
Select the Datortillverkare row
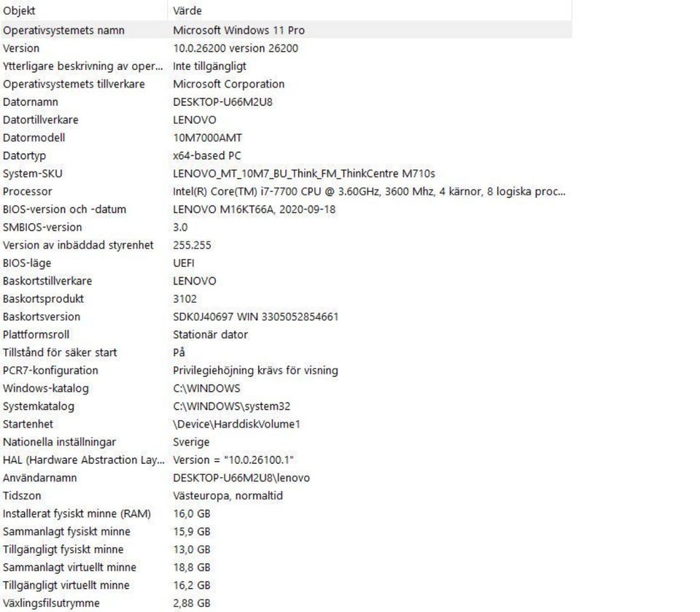click(286, 120)
